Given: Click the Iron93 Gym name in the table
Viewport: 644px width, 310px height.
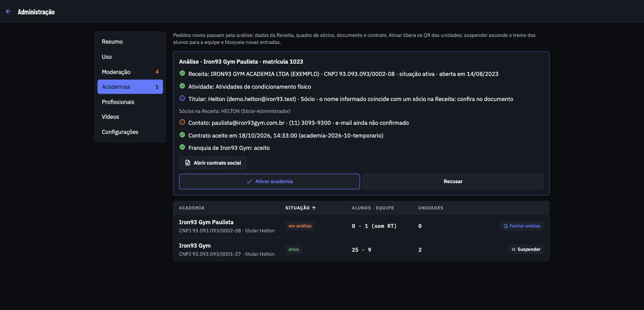Looking at the screenshot, I should tap(195, 246).
